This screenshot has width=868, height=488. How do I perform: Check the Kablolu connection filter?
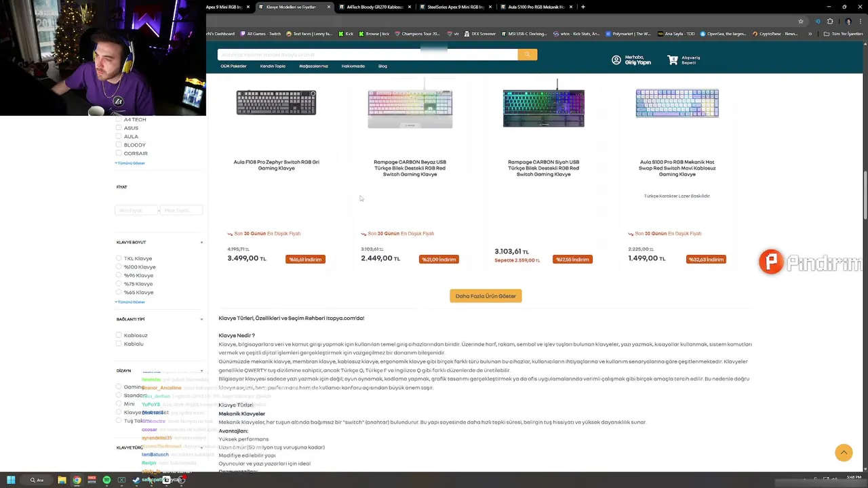point(119,344)
